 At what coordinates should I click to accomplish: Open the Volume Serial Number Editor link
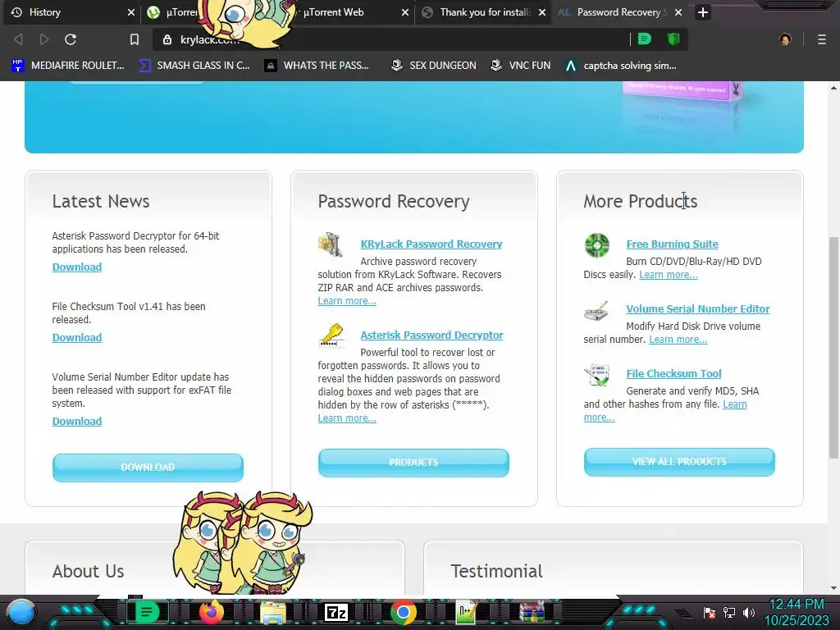698,308
